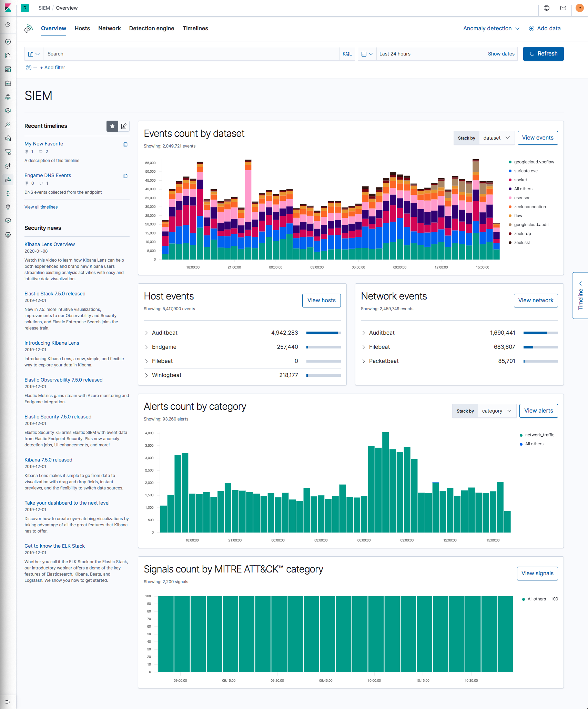Expand Endgame row in Host events
The image size is (588, 709).
146,347
